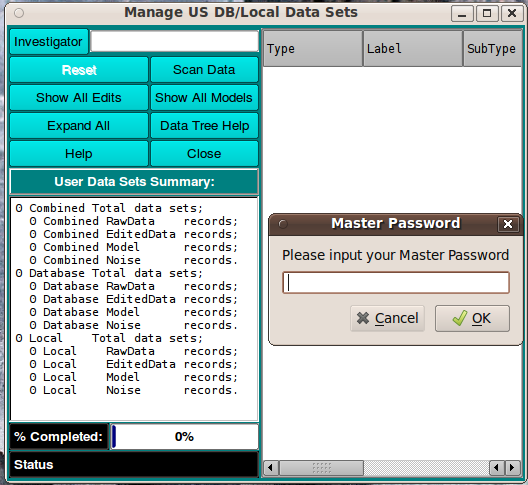Viewport: 528px width, 485px height.
Task: Click Expand All to unfold tree
Action: (79, 126)
